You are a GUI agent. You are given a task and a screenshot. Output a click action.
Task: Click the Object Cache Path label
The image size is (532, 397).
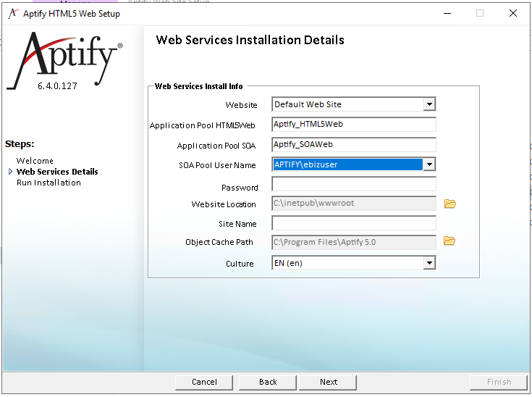pyautogui.click(x=219, y=242)
